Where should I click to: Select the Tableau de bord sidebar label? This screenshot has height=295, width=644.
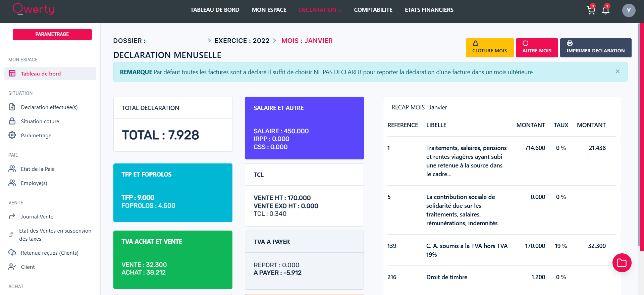(41, 73)
